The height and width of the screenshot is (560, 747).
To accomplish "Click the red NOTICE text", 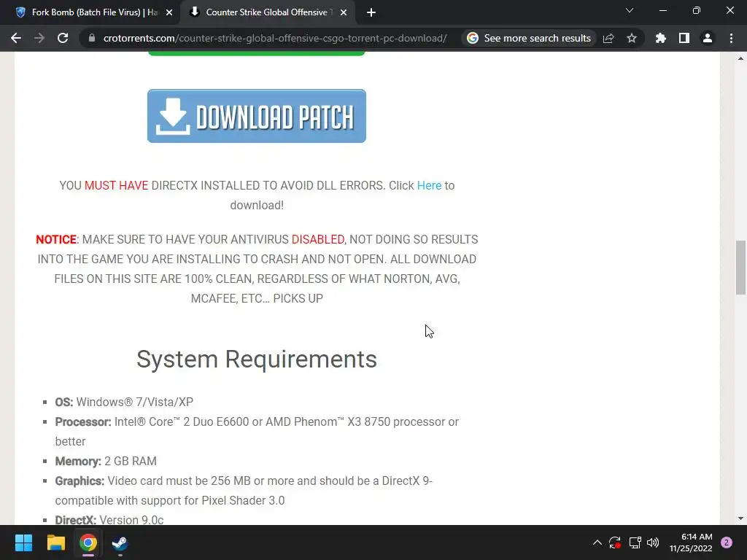I will click(x=56, y=239).
